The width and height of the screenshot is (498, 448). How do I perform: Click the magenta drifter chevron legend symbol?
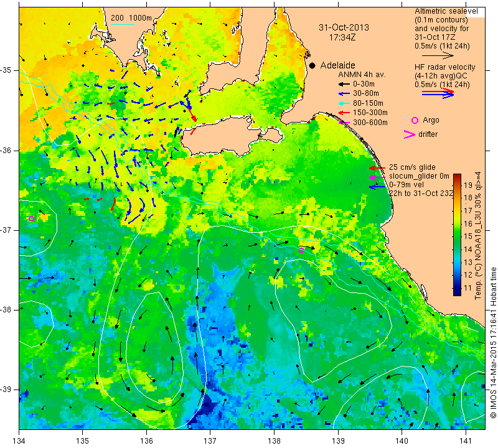click(x=410, y=134)
